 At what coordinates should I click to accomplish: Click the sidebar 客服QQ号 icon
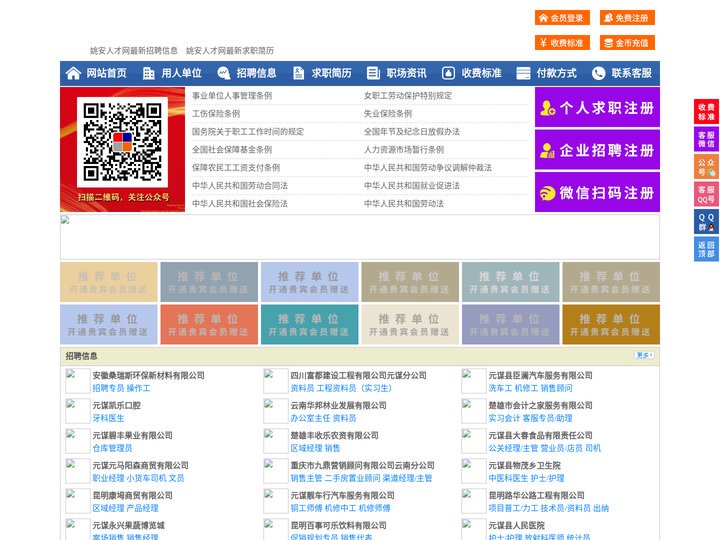pos(706,194)
